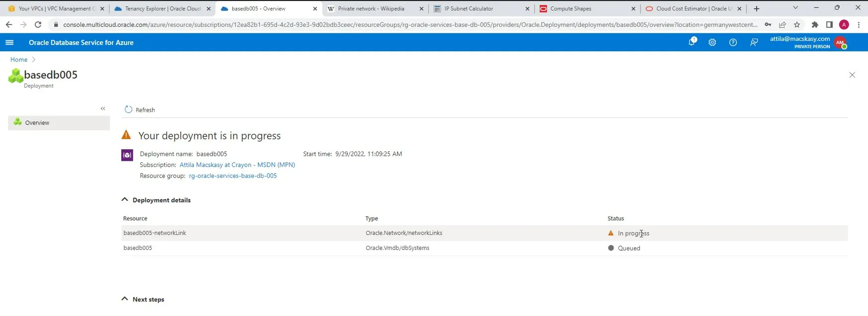The width and height of the screenshot is (868, 316).
Task: Collapse the sidebar with double chevron
Action: (x=103, y=108)
